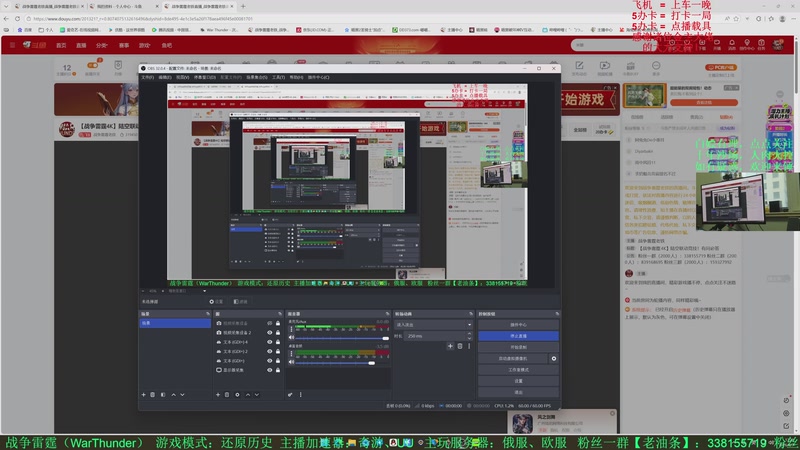Move source up in Sources toolbar
Screen dimensions: 800x450
pos(248,394)
